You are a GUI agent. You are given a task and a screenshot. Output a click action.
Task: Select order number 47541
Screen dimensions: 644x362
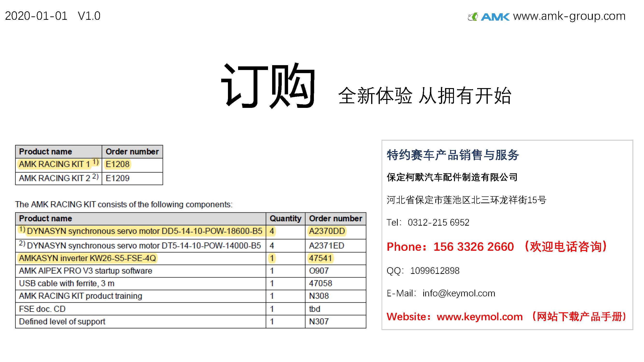point(320,258)
